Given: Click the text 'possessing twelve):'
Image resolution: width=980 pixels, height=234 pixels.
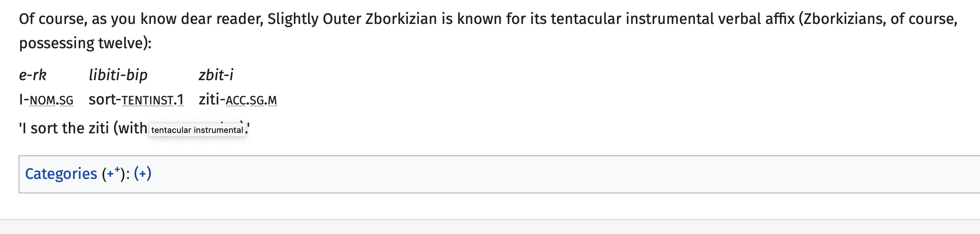Looking at the screenshot, I should click(x=85, y=43).
